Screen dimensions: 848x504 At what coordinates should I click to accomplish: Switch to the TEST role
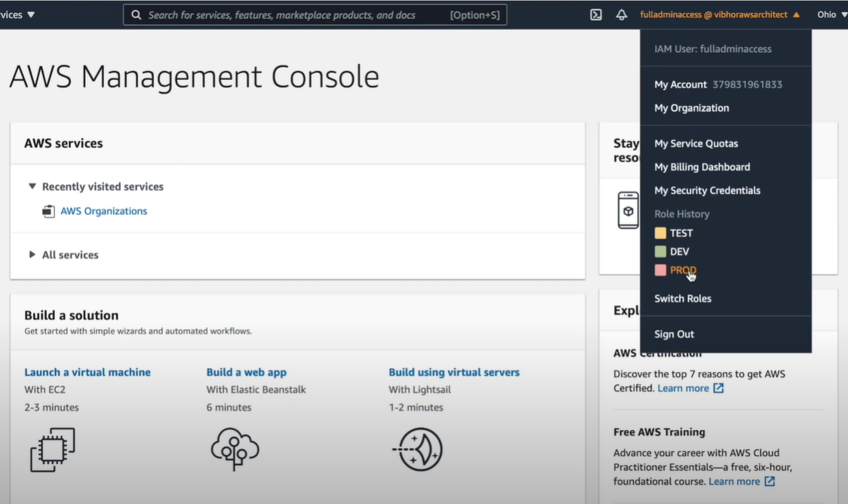tap(681, 233)
